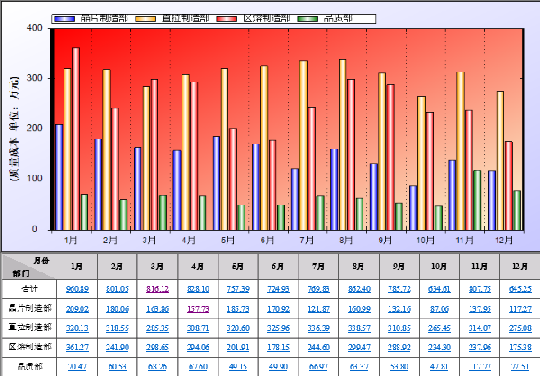Viewport: 540px width, 376px height.
Task: Follow 区熔制造部 link 175.38 for 12月
Action: (x=520, y=347)
